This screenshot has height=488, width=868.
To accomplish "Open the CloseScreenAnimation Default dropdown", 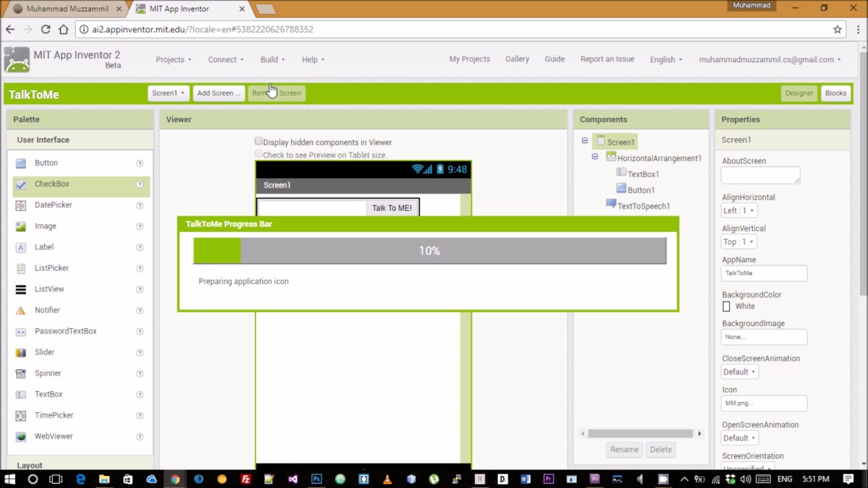I will 738,371.
